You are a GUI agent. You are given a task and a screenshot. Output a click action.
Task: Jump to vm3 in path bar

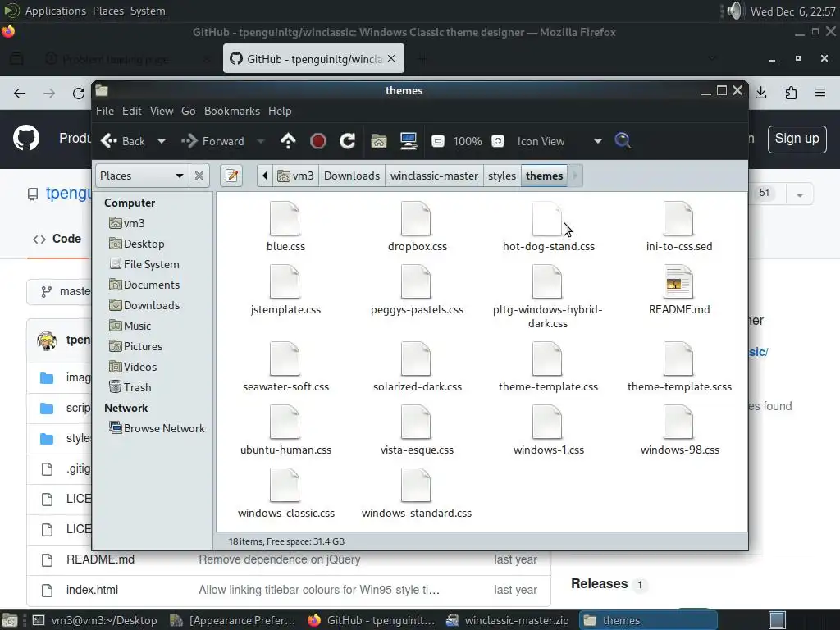coord(296,176)
